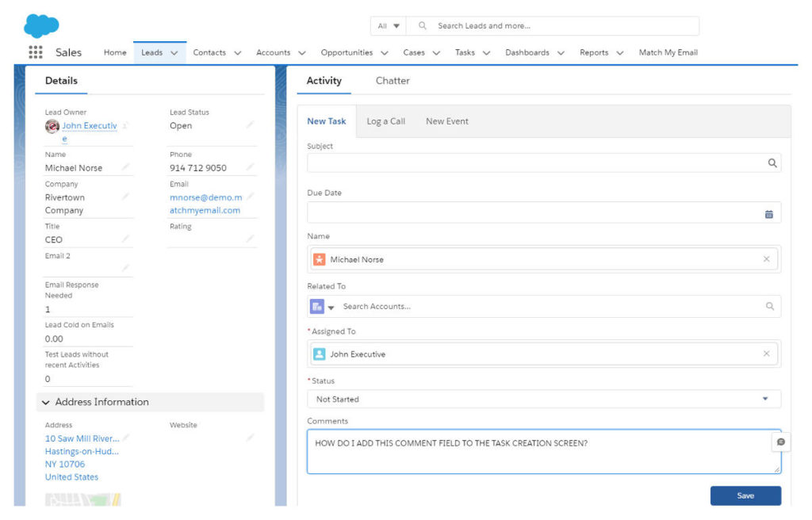Open the All search scope dropdown
This screenshot has width=812, height=520.
tap(389, 26)
